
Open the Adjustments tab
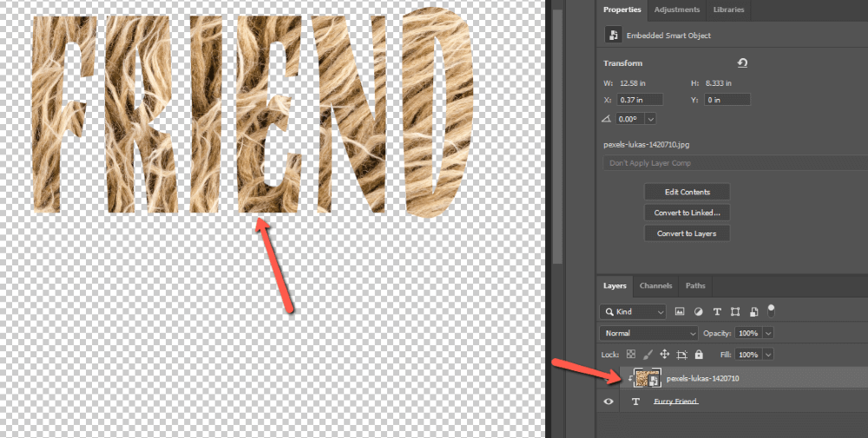coord(676,10)
